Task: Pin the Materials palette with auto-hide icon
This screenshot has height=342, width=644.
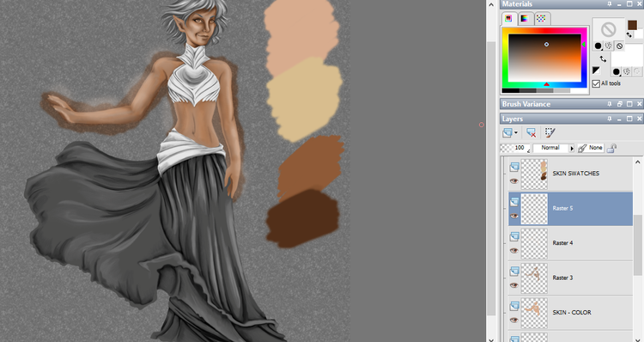Action: pyautogui.click(x=610, y=3)
